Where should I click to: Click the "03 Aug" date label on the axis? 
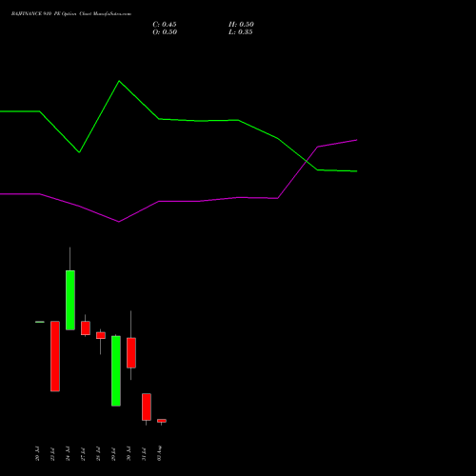tap(159, 453)
